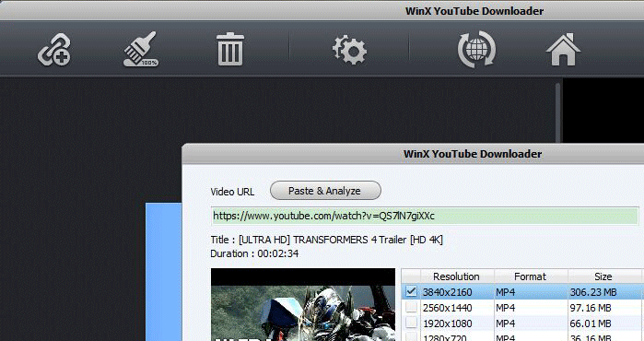Screen dimensions: 644x341
Task: Click into the Video URL field
Action: 425,216
